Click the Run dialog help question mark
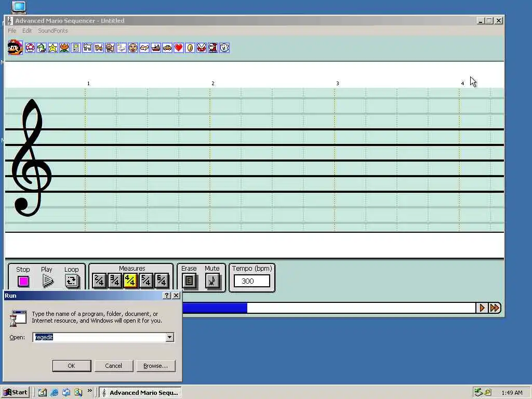The image size is (532, 399). point(167,296)
